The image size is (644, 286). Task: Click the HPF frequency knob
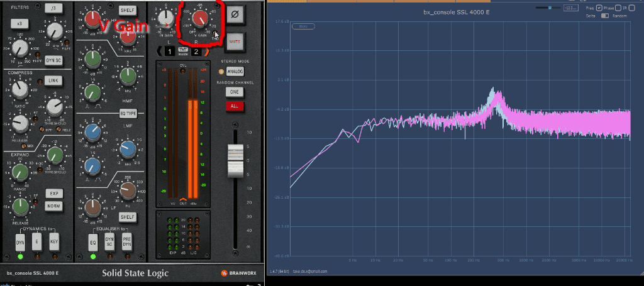19,48
